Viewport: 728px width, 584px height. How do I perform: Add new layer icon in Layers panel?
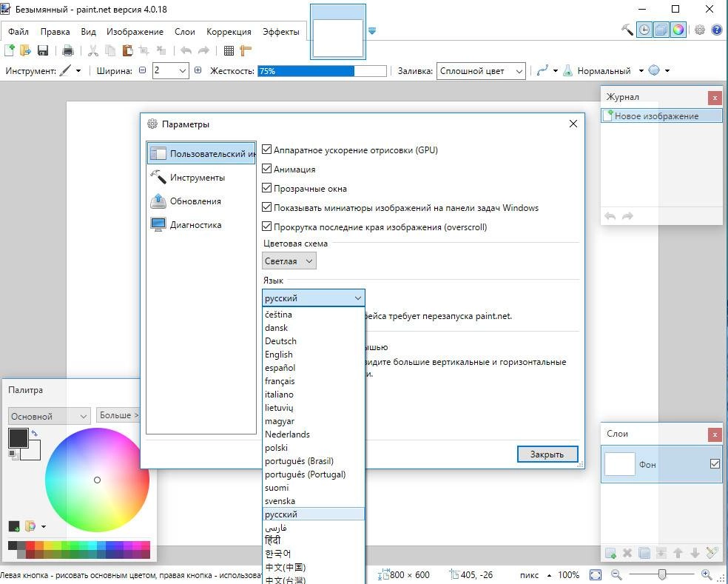pos(610,553)
